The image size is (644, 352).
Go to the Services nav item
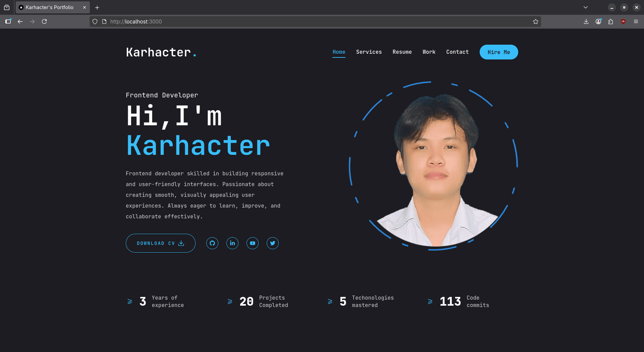(369, 52)
